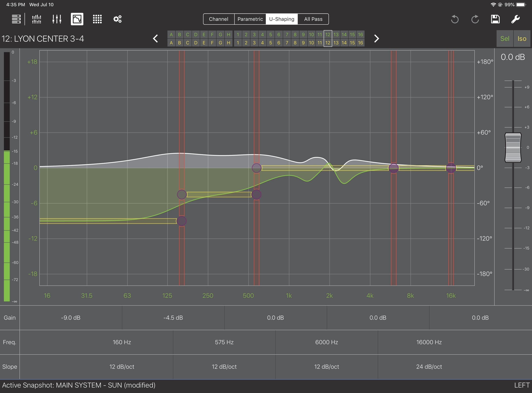Viewport: 532px width, 393px height.
Task: Select the EQ curve view icon
Action: tap(77, 19)
